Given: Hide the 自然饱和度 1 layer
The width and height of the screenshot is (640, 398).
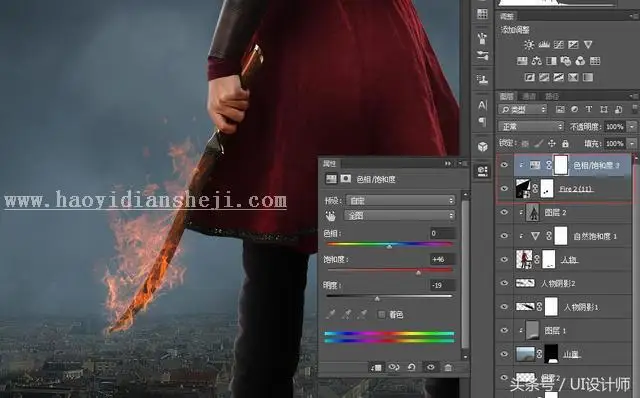Looking at the screenshot, I should [504, 236].
